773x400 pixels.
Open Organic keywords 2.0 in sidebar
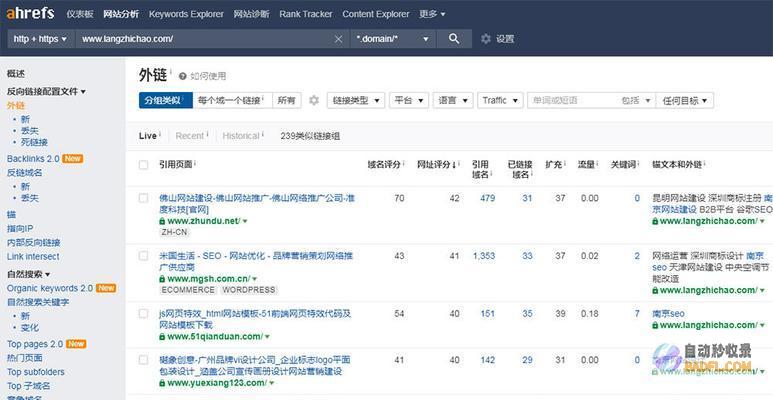(50, 288)
